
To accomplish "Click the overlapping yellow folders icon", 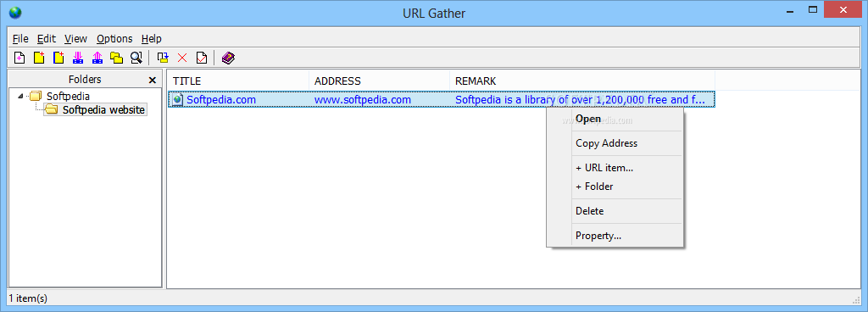I will [116, 58].
